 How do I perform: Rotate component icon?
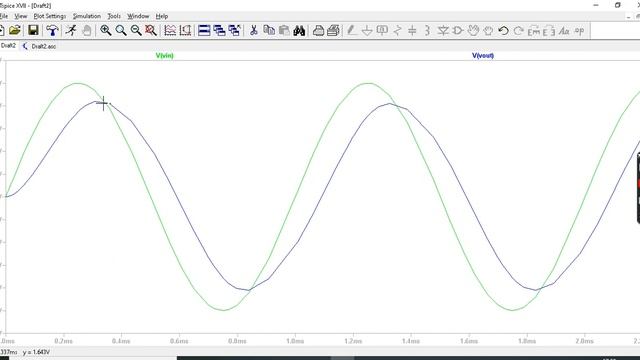(x=534, y=30)
